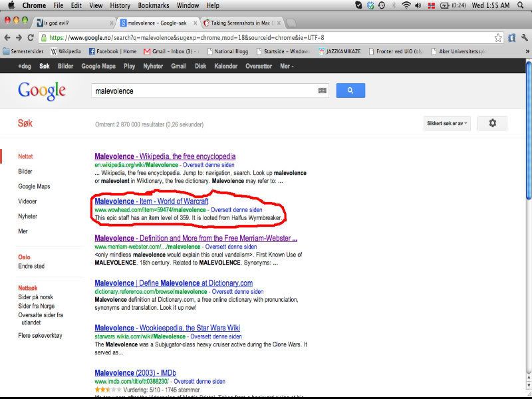Click into the 'malevolence' search field
Viewport: 532px width, 399px height.
tap(203, 90)
